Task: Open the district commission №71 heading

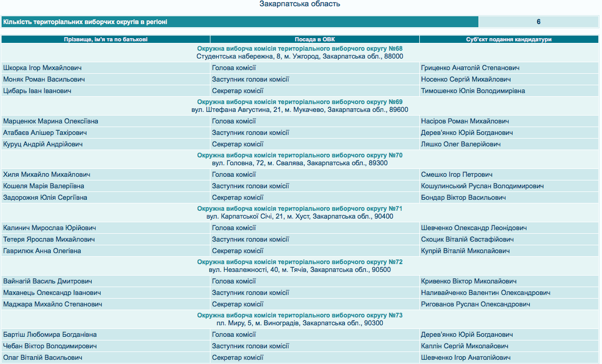Action: pyautogui.click(x=299, y=209)
